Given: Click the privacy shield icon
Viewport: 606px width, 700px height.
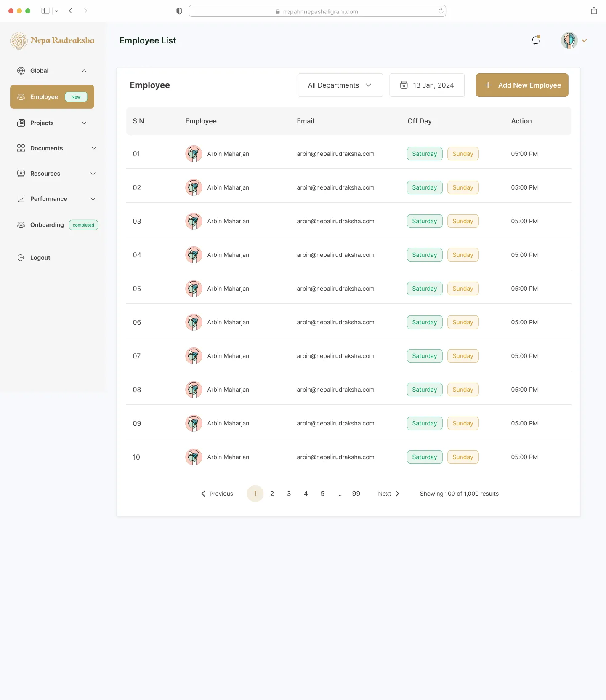Looking at the screenshot, I should coord(179,11).
